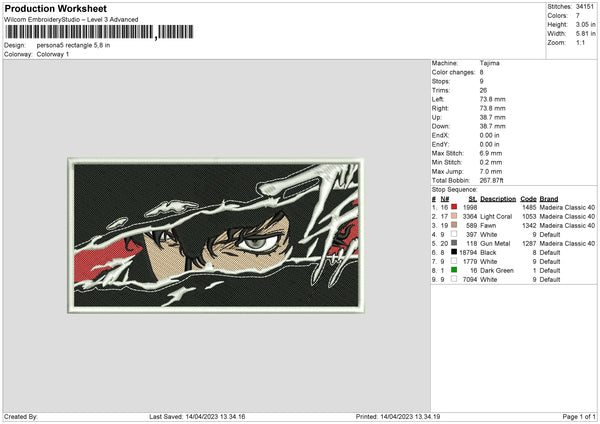
Task: Click the 'Colorway 1' value
Action: tap(53, 54)
